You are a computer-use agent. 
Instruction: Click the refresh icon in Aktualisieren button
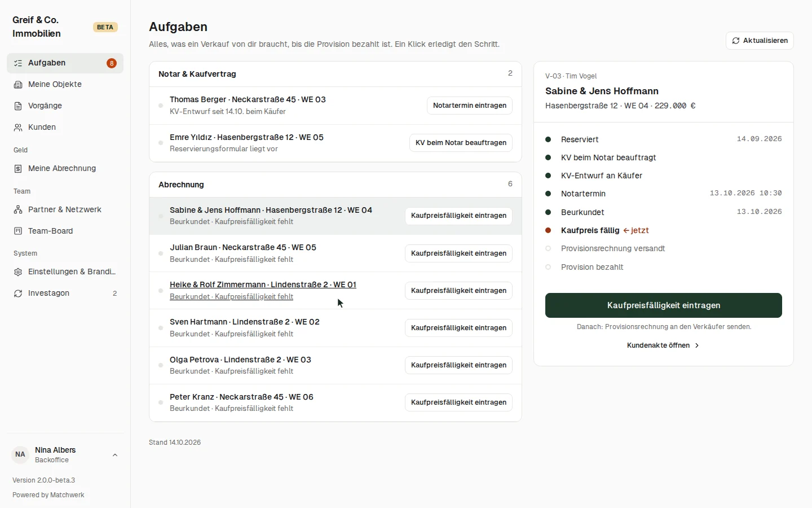click(x=736, y=41)
